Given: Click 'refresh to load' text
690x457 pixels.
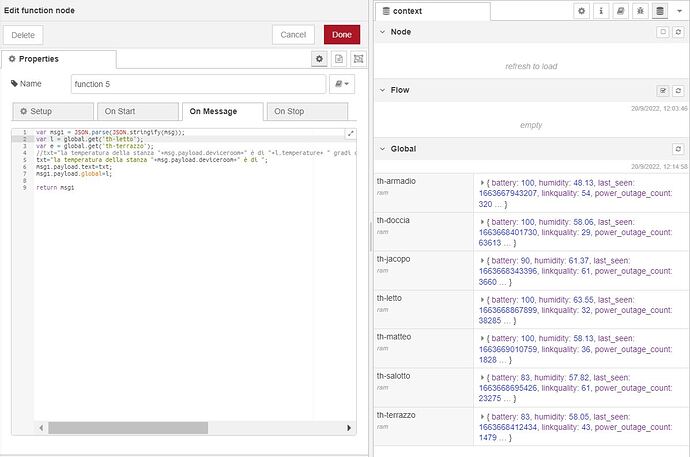Looking at the screenshot, I should [x=531, y=66].
